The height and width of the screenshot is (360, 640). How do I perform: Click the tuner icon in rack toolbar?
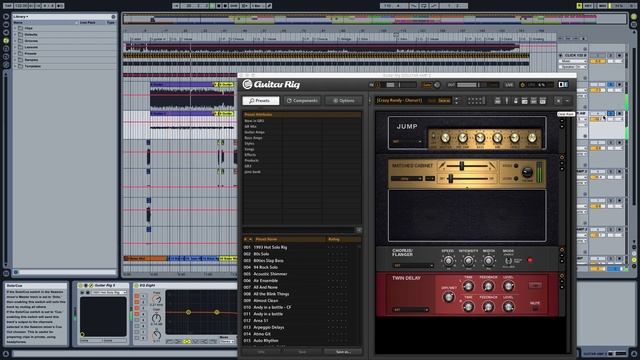[x=507, y=100]
